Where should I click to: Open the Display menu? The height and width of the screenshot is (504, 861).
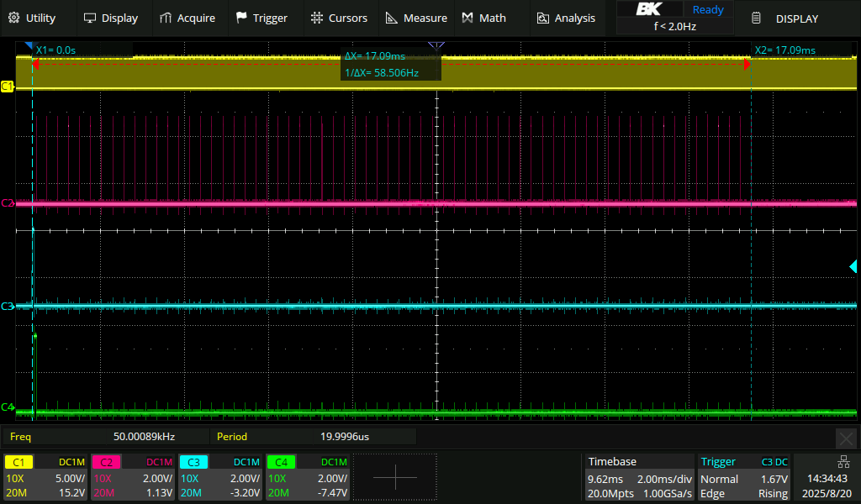click(x=110, y=18)
